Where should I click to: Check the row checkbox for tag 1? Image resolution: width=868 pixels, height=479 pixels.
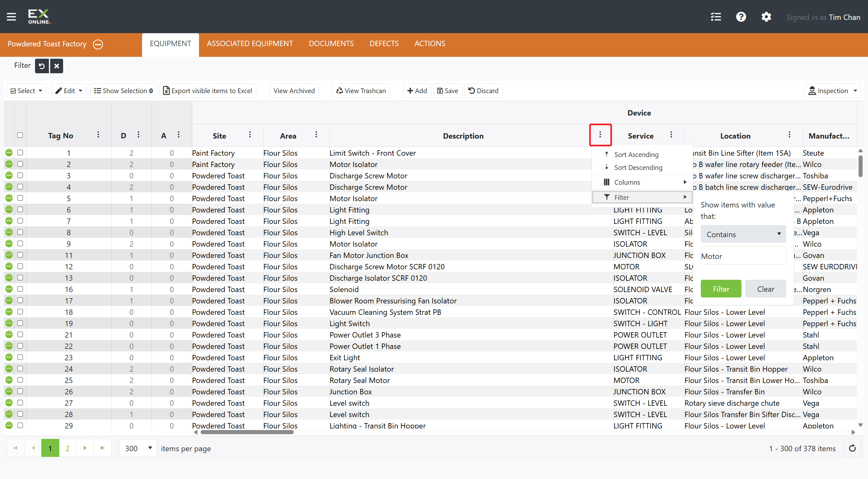20,153
